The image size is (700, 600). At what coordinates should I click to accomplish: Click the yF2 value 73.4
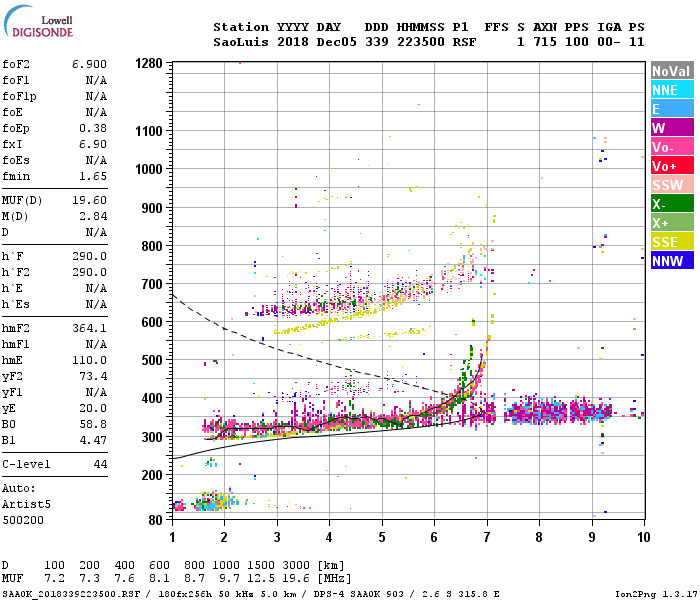pos(93,376)
